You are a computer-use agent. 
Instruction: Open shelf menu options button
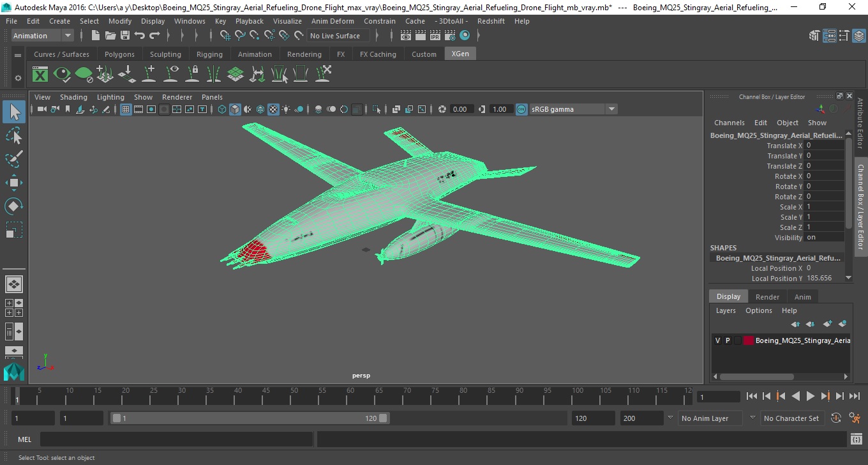coord(18,56)
